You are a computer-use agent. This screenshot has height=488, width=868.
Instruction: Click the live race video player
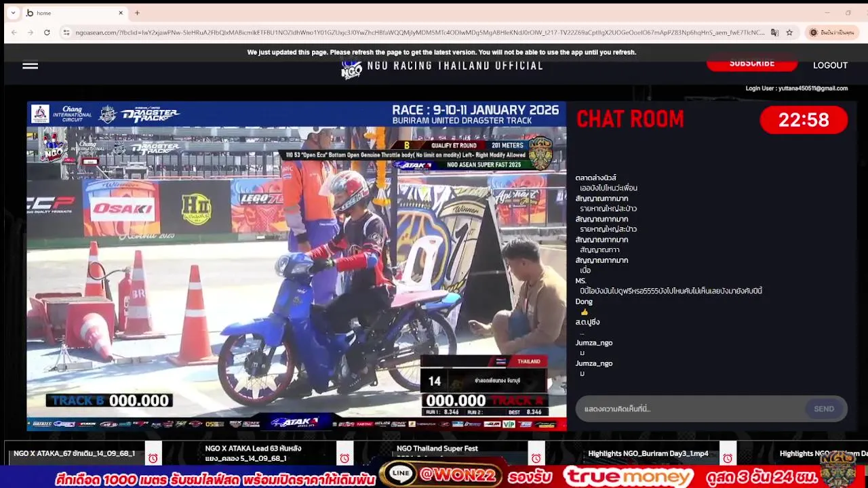tap(296, 266)
